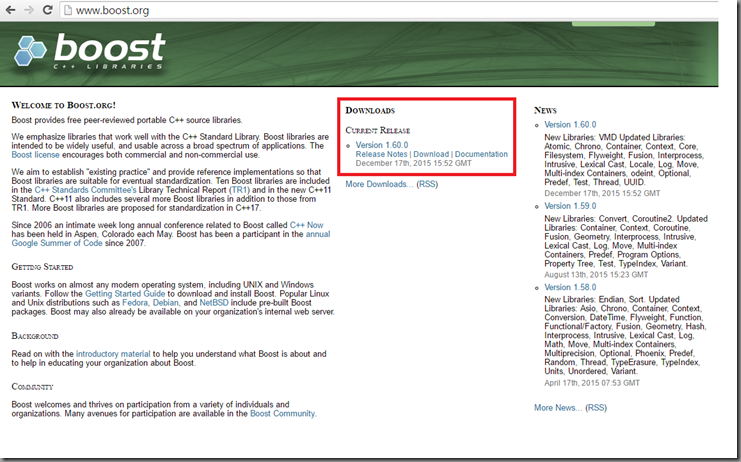Click the 'Getting Started' heading
741x462 pixels.
click(42, 267)
